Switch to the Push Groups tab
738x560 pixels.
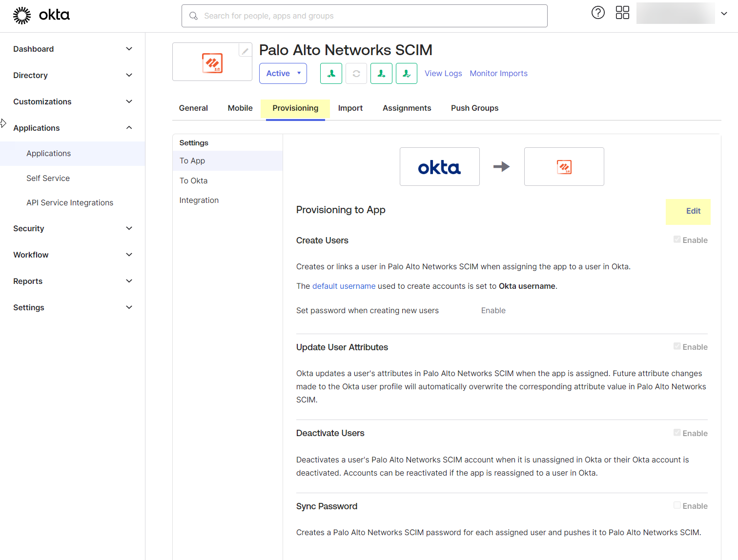(474, 108)
